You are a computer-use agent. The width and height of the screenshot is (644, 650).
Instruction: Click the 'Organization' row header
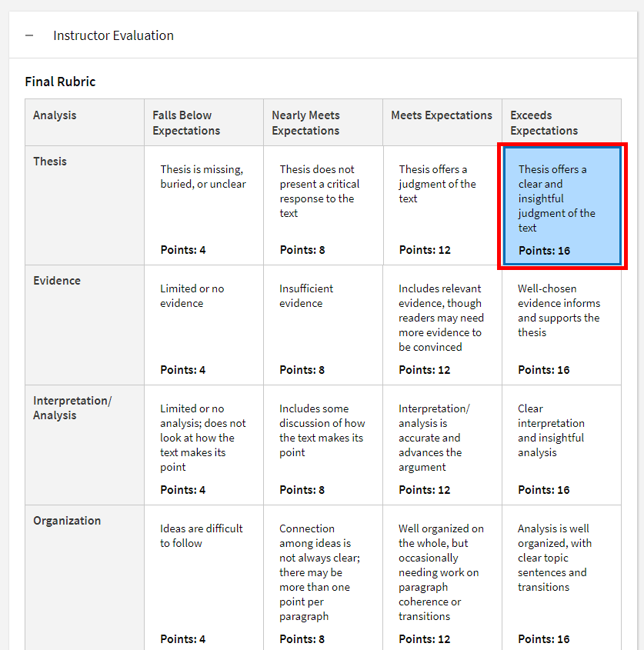[x=67, y=521]
